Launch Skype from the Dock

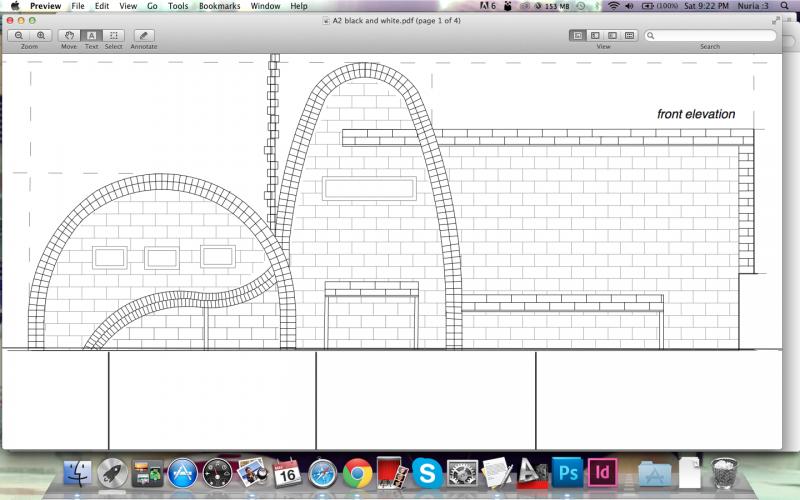427,472
